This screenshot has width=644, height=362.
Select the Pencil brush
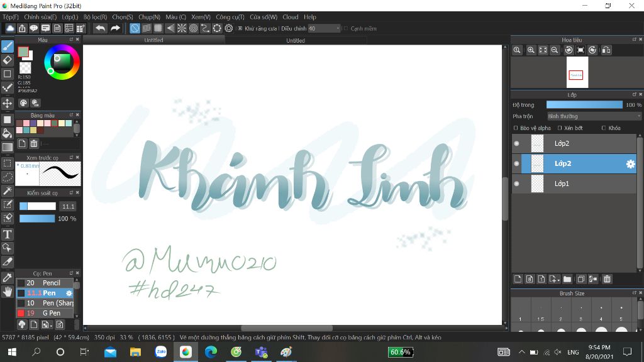coord(45,283)
